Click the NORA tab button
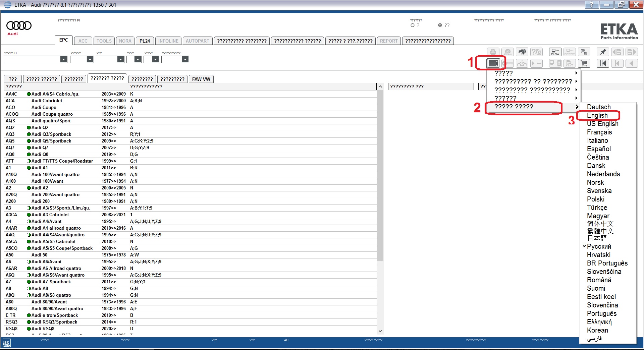This screenshot has height=350, width=644. (125, 41)
